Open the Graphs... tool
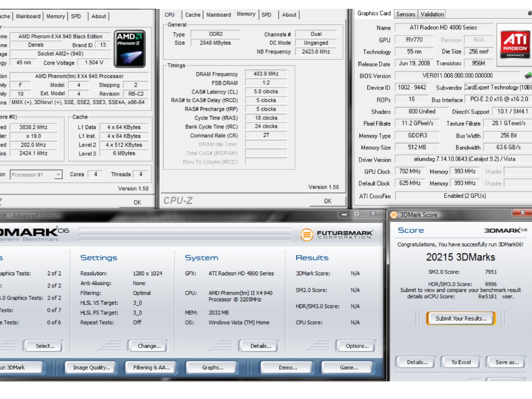 pyautogui.click(x=211, y=367)
